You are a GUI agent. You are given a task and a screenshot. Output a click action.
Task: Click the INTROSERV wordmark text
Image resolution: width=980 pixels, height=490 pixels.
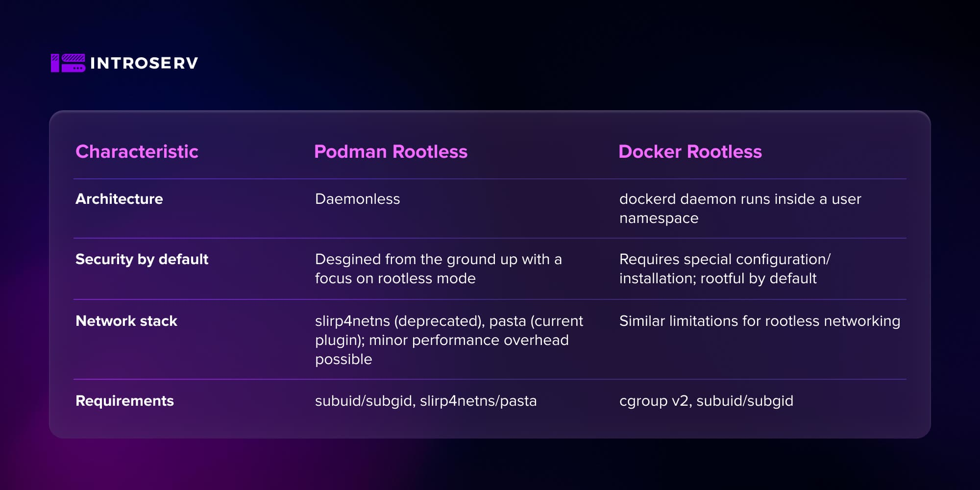point(144,63)
